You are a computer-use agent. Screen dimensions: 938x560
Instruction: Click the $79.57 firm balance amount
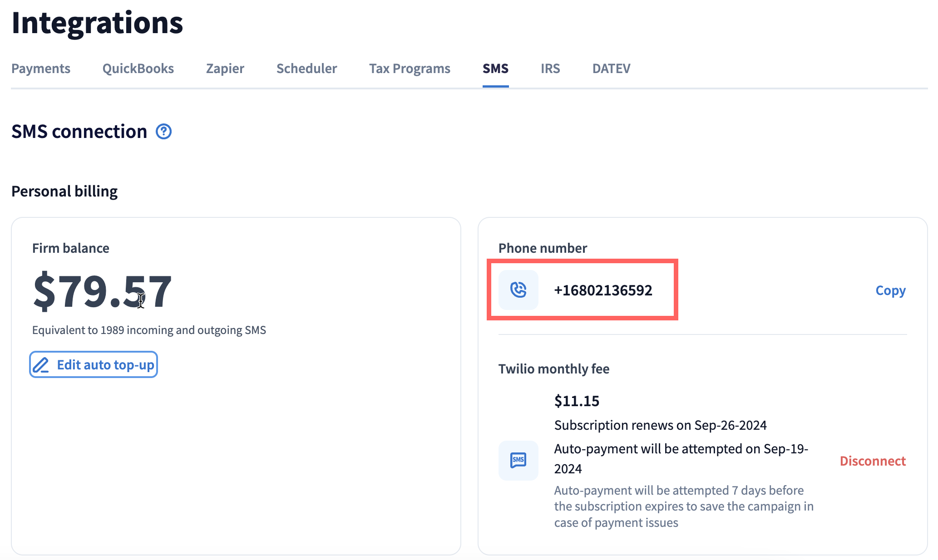(102, 291)
